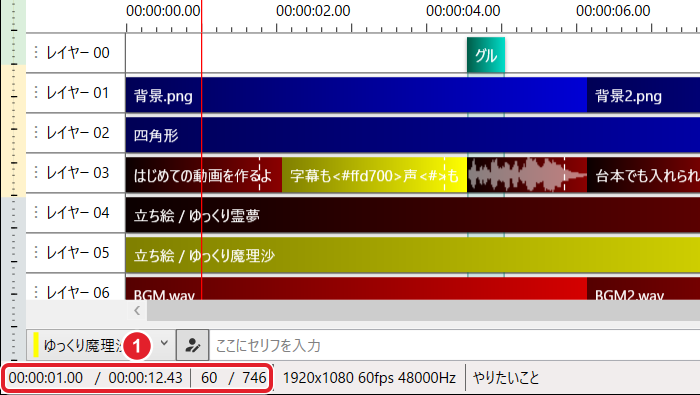Click the horizontal timeline scrollbar
The width and height of the screenshot is (700, 395).
(x=423, y=310)
